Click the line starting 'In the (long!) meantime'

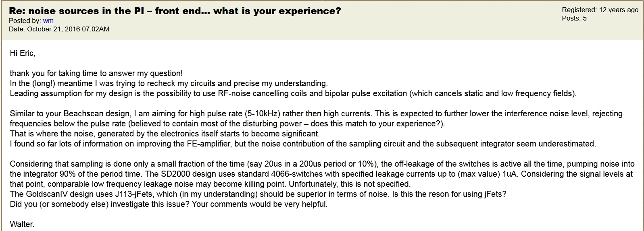(x=169, y=83)
